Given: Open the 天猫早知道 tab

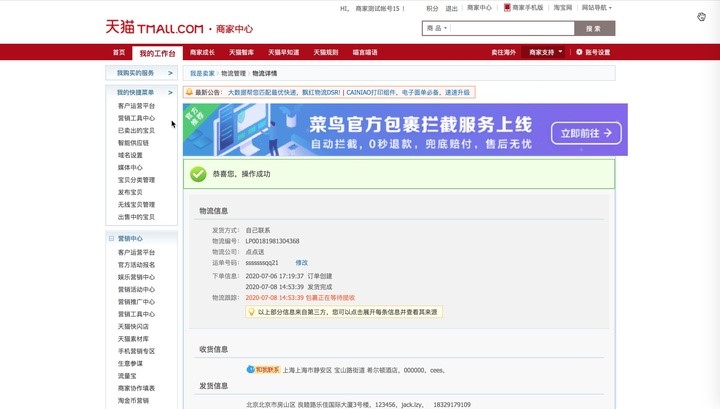Looking at the screenshot, I should click(284, 52).
